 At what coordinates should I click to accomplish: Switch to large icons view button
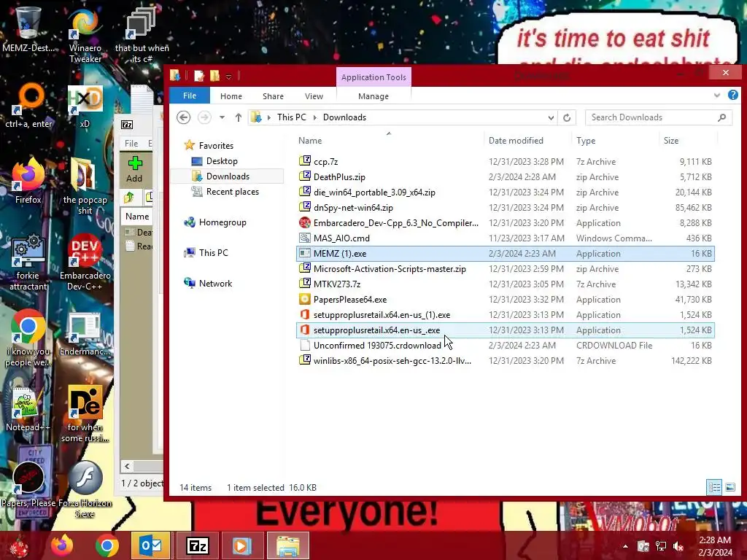click(x=729, y=487)
